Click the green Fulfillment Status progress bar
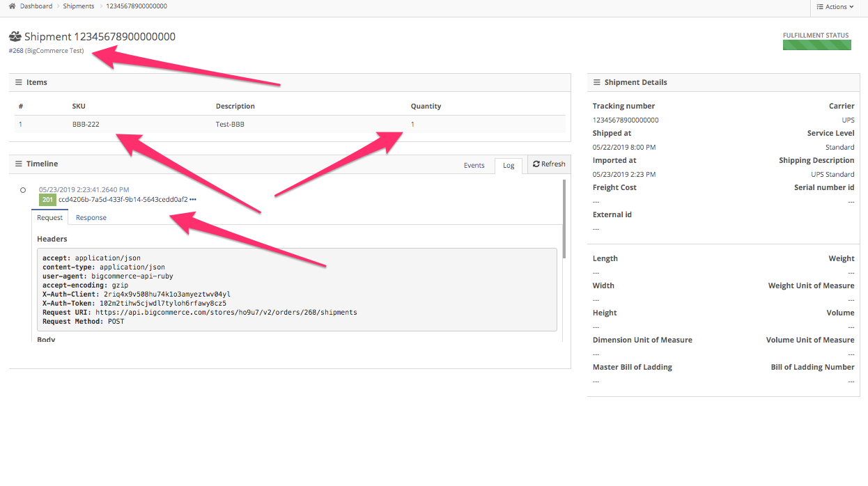 point(816,45)
